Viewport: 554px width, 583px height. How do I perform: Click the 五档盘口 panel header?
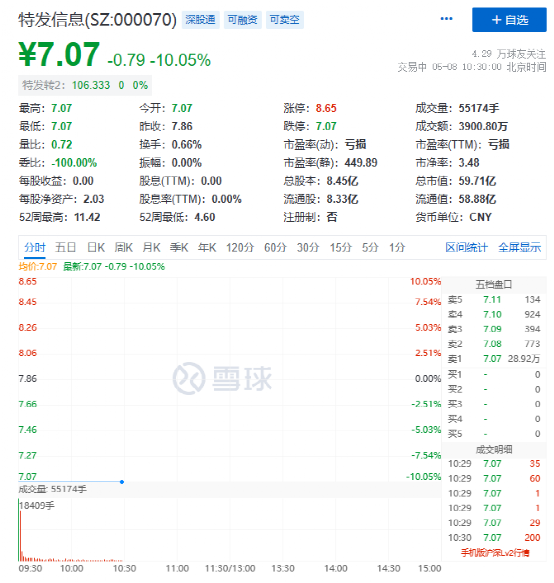tap(494, 285)
